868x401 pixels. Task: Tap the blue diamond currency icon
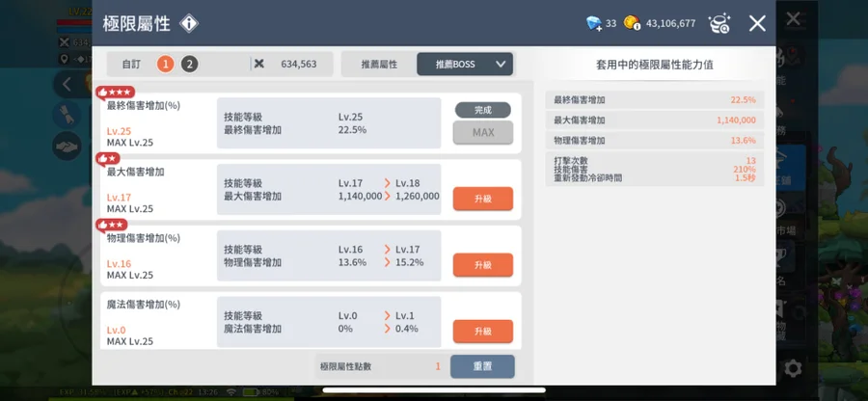point(594,23)
